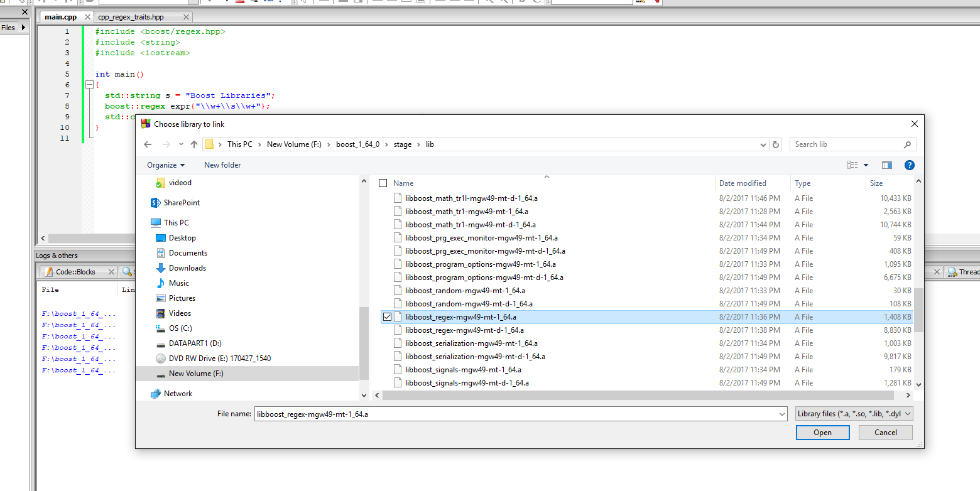
Task: Click the Back navigation arrow
Action: 148,144
